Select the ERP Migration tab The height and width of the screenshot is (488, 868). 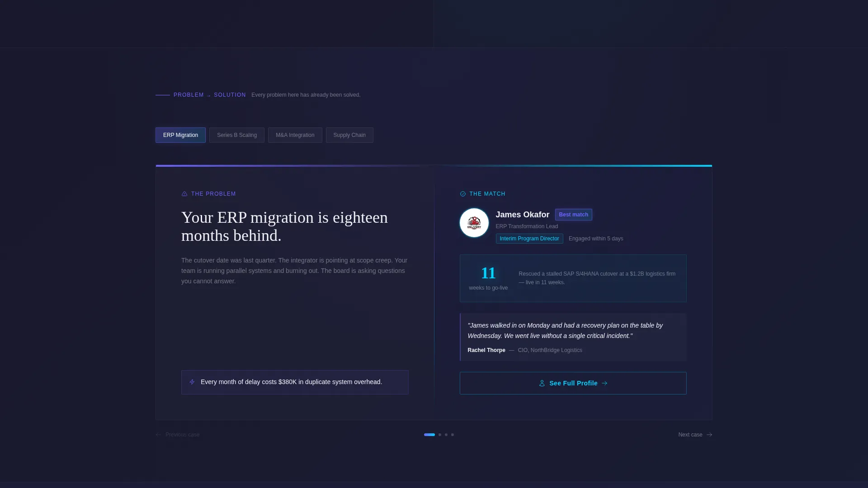(180, 135)
